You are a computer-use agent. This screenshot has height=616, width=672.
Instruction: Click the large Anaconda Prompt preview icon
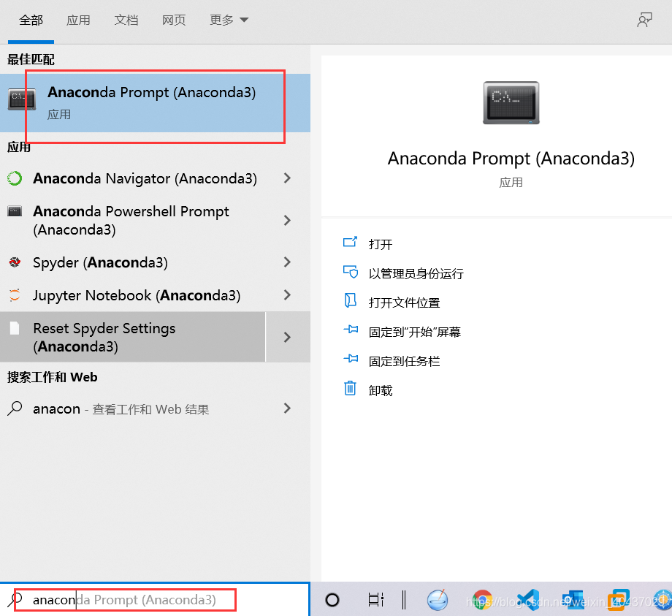[x=511, y=103]
